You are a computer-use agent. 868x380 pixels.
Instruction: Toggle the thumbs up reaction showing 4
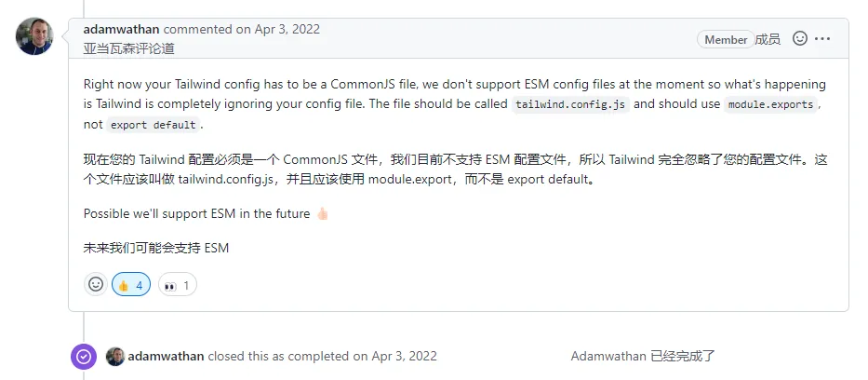click(131, 285)
